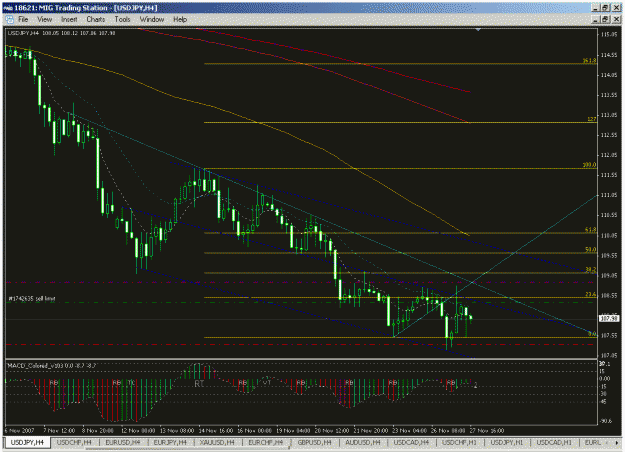625x452 pixels.
Task: Click the chart shift triangle marker at top
Action: point(478,30)
